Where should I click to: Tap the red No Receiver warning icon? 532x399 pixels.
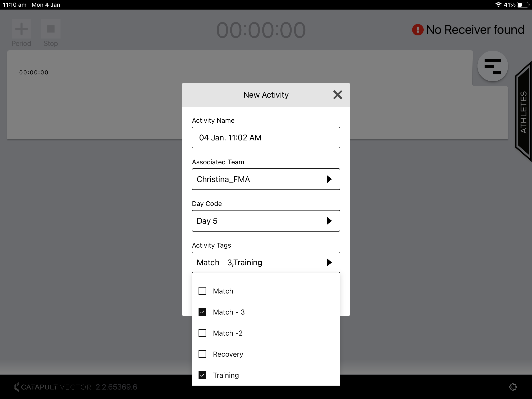(417, 30)
